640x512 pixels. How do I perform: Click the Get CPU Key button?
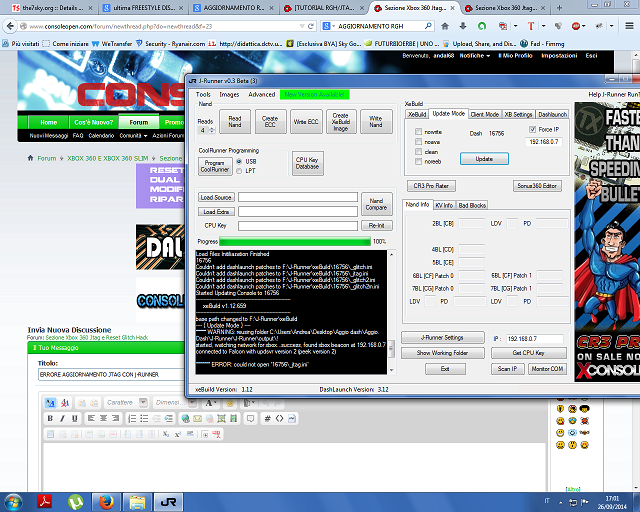point(529,353)
